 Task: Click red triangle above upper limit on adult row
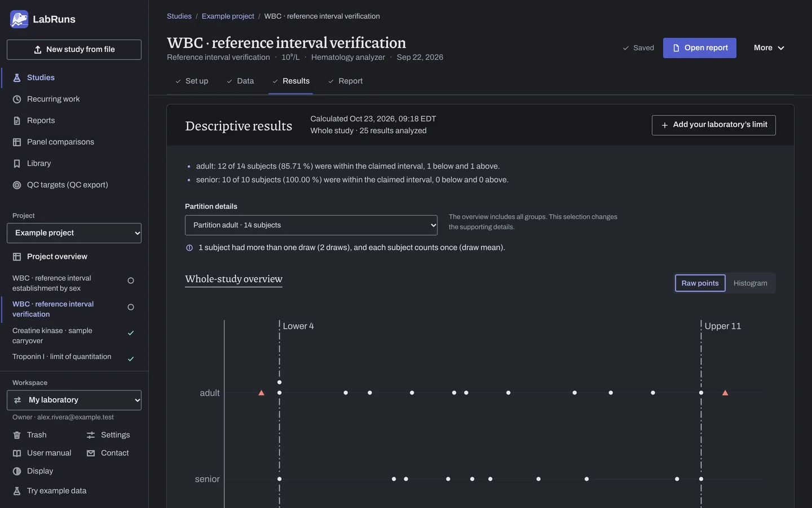725,393
